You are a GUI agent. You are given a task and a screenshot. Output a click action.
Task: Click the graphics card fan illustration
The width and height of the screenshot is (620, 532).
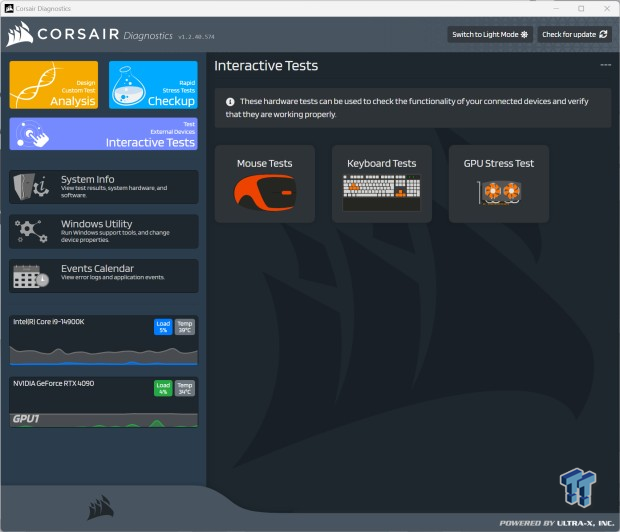coord(499,193)
